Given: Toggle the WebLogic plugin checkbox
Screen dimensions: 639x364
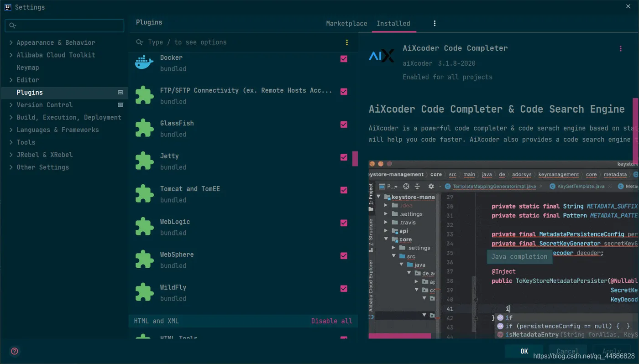Looking at the screenshot, I should (344, 223).
